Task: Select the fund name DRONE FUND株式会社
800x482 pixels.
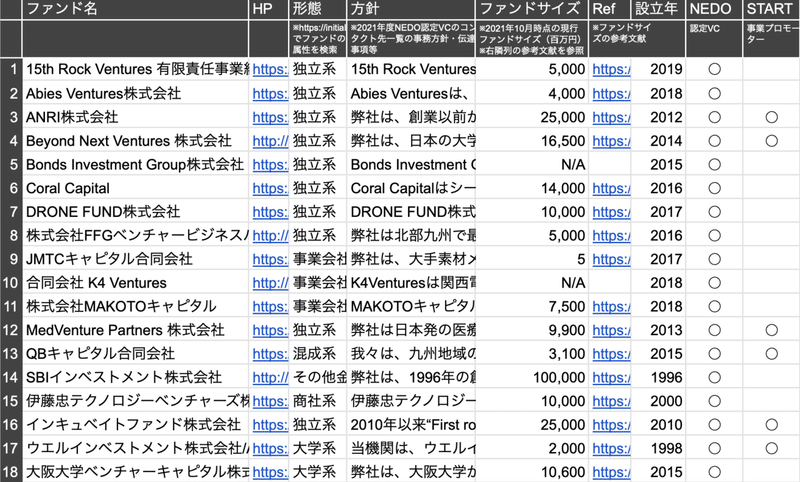Action: pos(103,212)
